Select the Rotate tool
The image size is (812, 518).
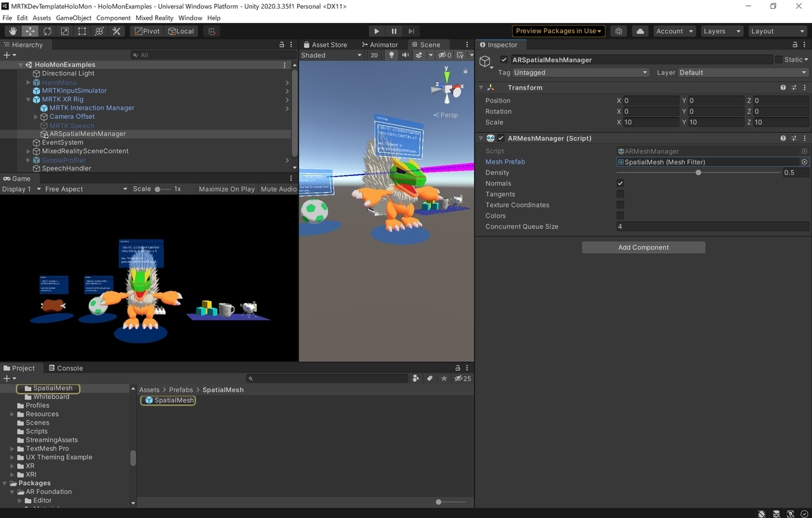pyautogui.click(x=47, y=31)
